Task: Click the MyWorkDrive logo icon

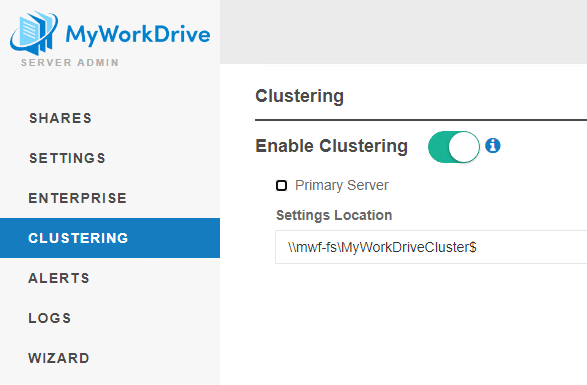Action: click(34, 33)
